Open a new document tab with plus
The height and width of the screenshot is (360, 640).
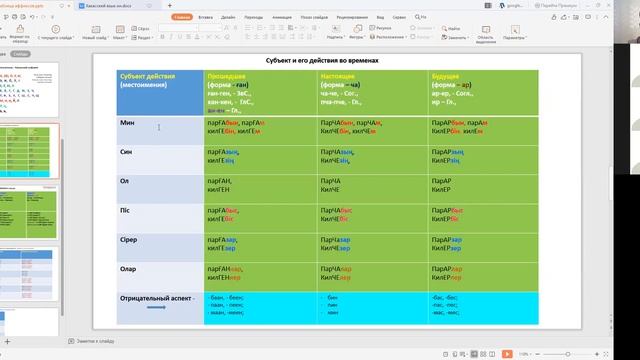click(170, 6)
